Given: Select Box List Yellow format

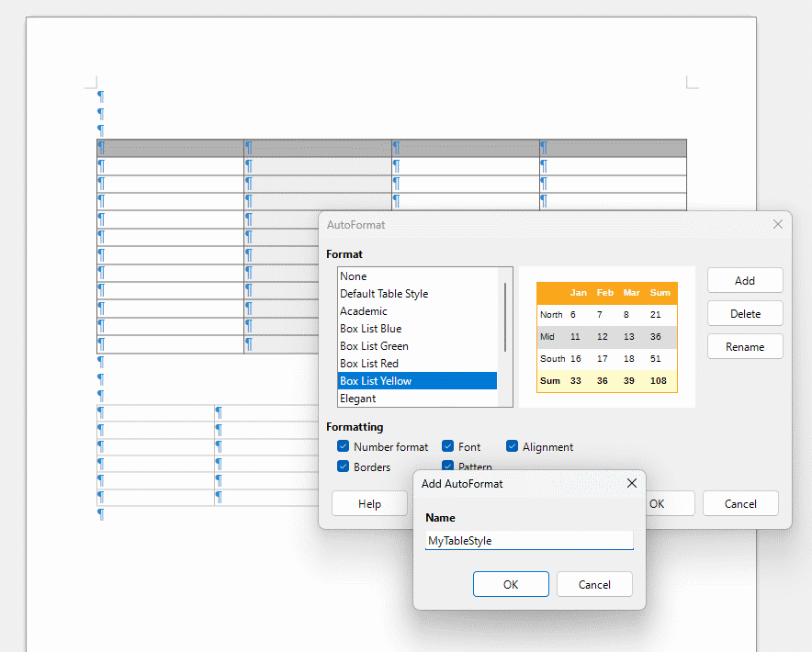Looking at the screenshot, I should (417, 380).
